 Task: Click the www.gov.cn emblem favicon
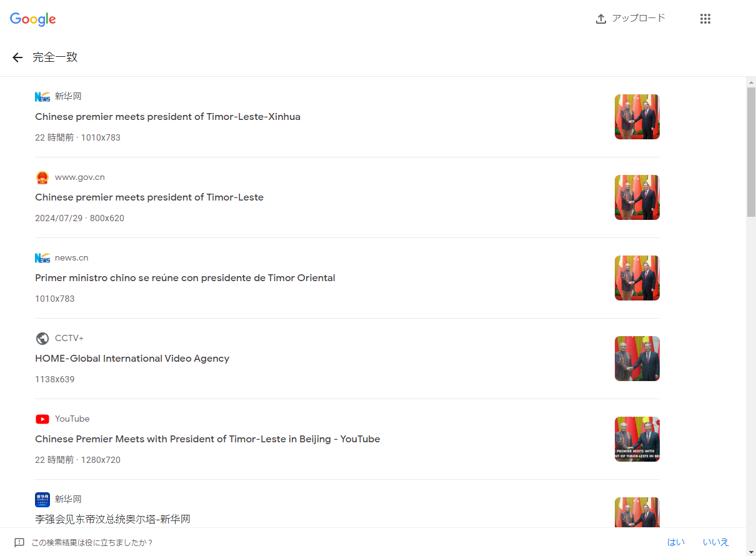42,177
